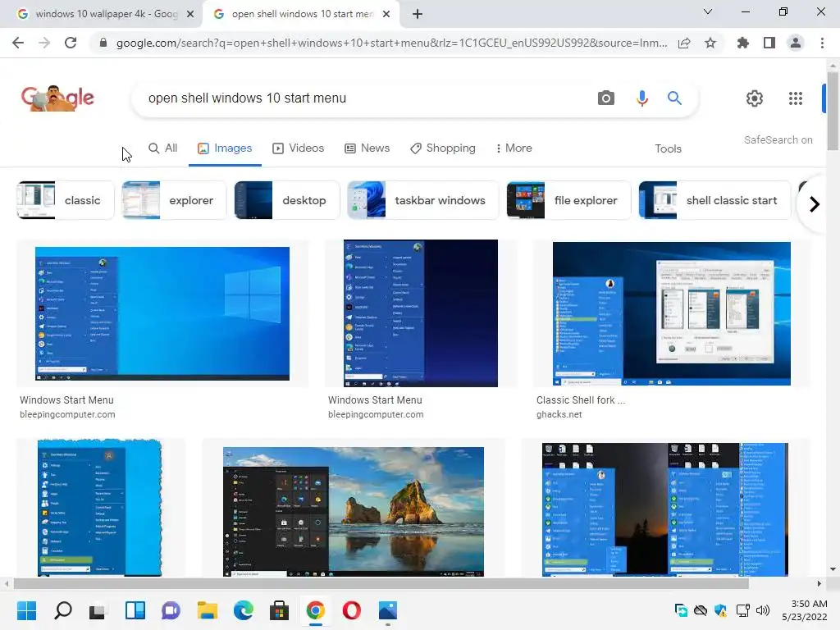Switch to windows 10 wallpaper 4k tab

point(99,14)
